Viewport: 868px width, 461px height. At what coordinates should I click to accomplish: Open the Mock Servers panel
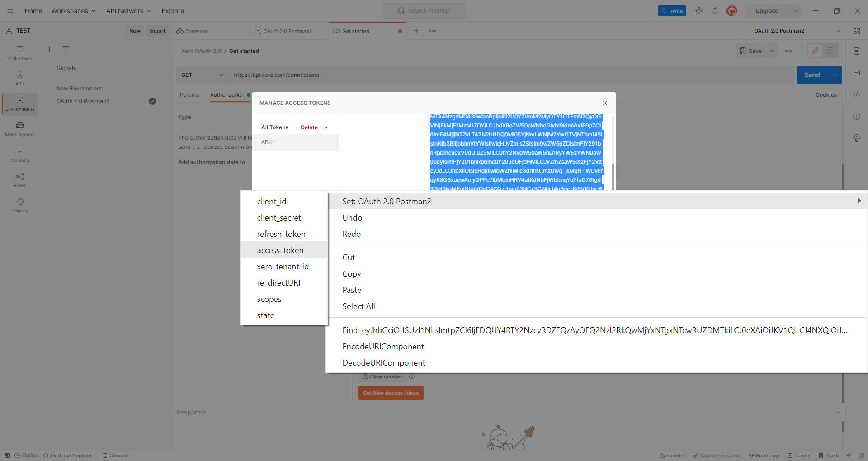click(x=19, y=130)
